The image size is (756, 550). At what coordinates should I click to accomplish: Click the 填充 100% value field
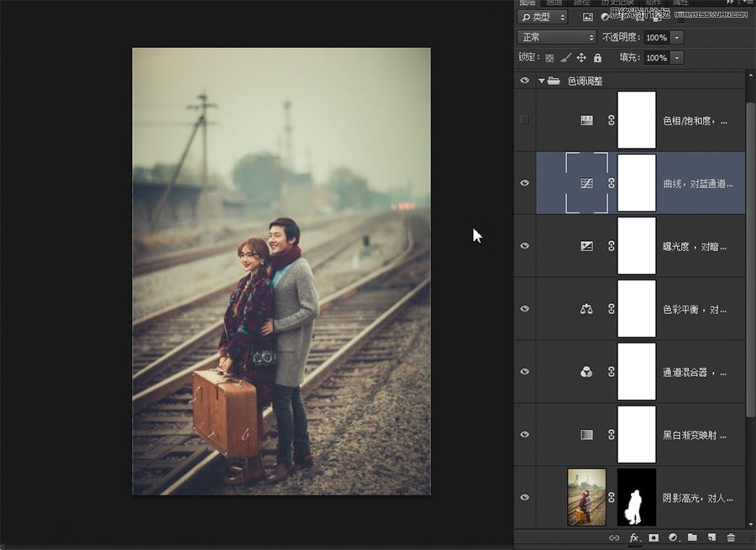(657, 58)
